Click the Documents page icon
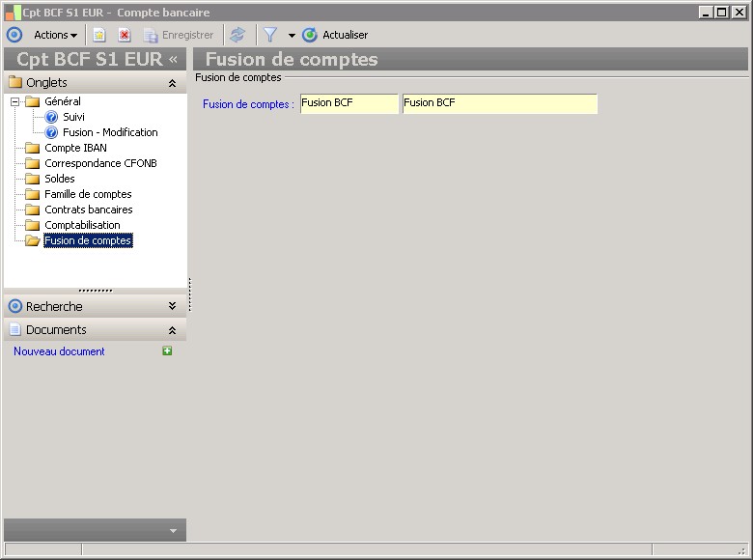Image resolution: width=753 pixels, height=560 pixels. [15, 329]
